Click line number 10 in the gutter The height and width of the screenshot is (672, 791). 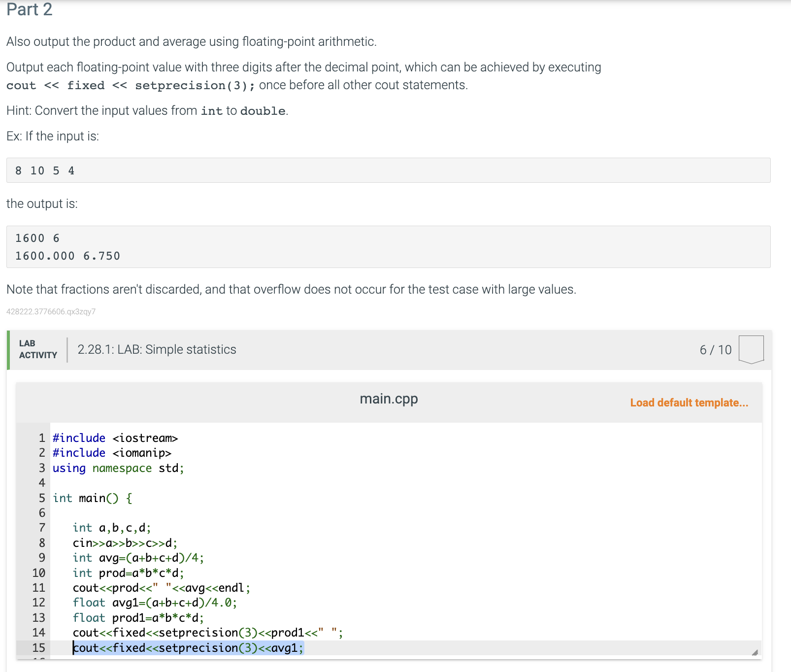(38, 572)
